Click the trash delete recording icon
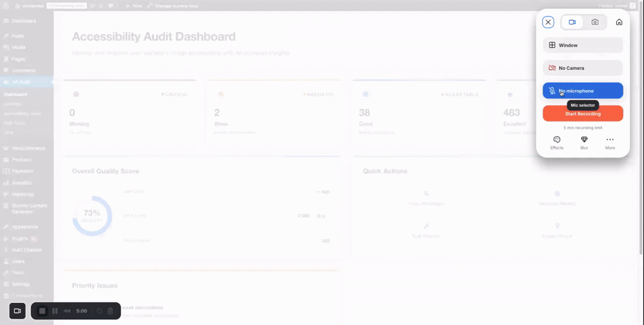 [110, 311]
